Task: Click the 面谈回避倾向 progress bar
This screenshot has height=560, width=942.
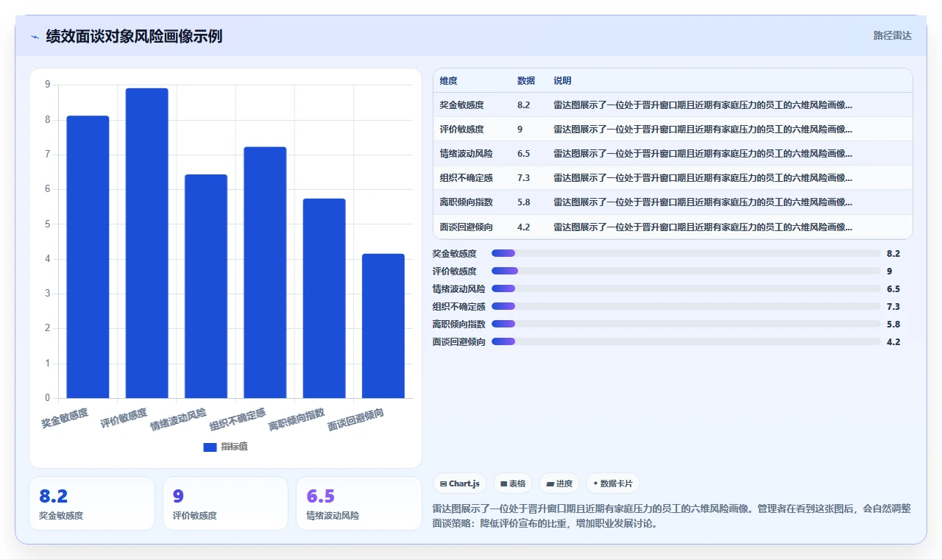Action: coord(686,341)
